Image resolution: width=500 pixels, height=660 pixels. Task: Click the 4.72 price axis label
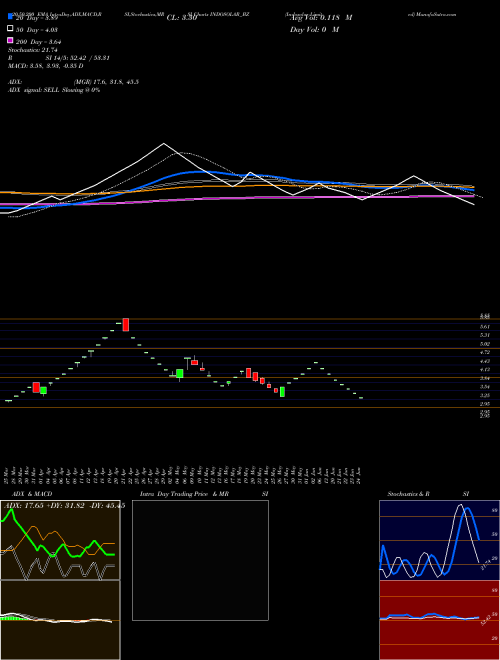point(485,352)
